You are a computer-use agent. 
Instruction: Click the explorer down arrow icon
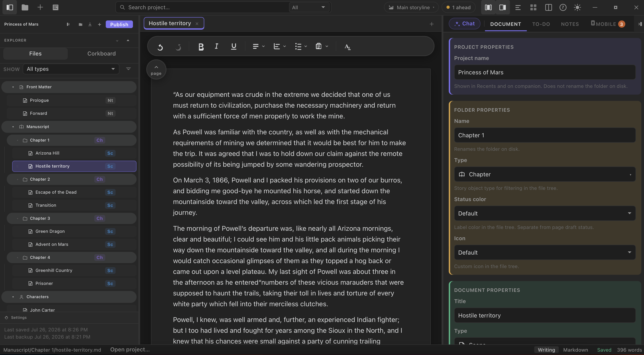coord(117,41)
